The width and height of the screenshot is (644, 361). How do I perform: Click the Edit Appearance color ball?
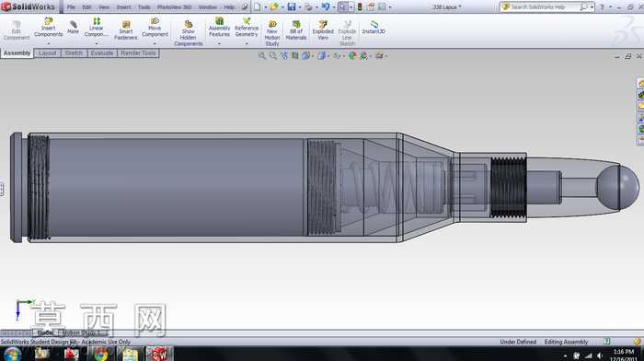point(352,55)
